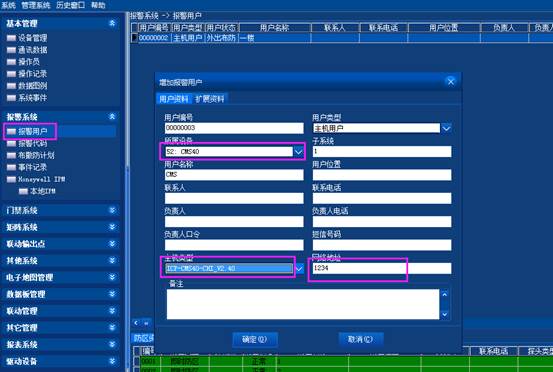Click the 负责人电话 input field
Image resolution: width=553 pixels, height=372 pixels.
click(x=382, y=221)
